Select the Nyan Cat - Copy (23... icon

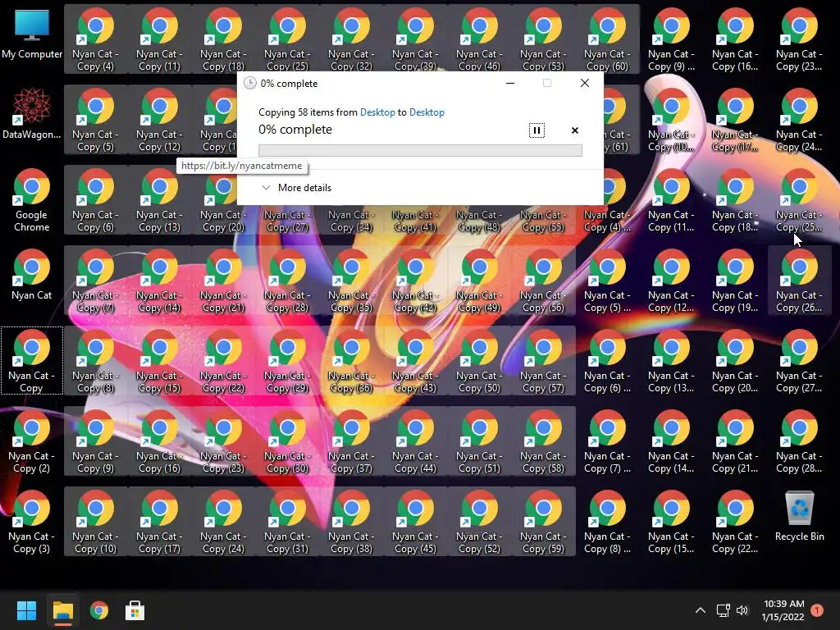tap(799, 39)
